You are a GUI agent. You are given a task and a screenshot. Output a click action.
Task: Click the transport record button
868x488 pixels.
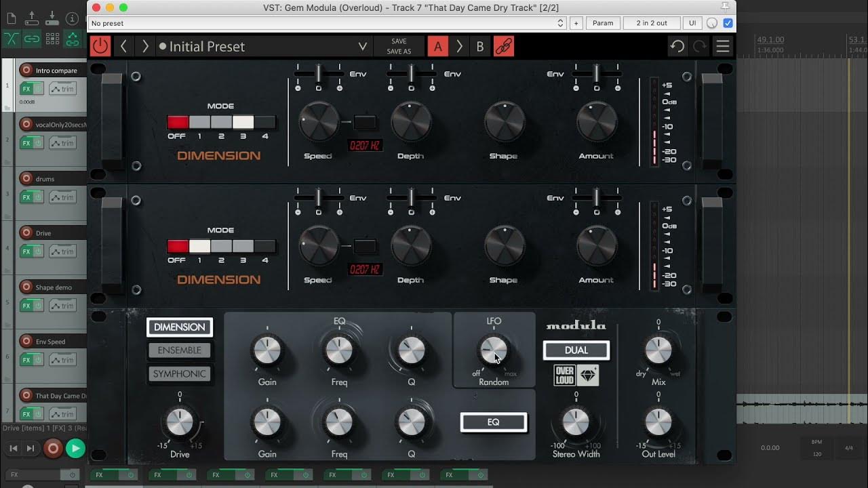[x=53, y=448]
